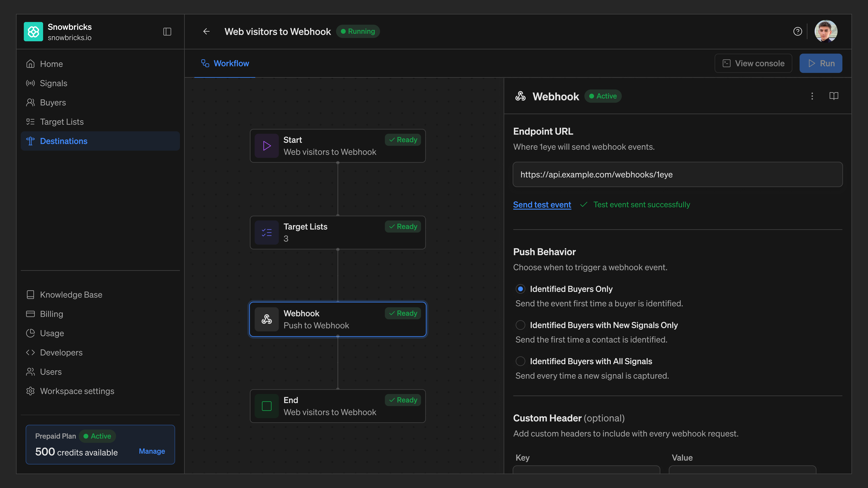Click the View console button
Viewport: 868px width, 488px height.
pos(753,63)
